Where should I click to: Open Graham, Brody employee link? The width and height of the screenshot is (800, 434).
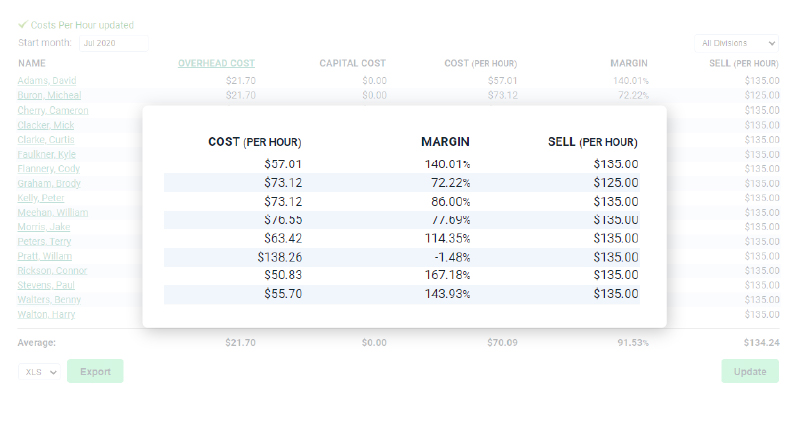tap(49, 183)
